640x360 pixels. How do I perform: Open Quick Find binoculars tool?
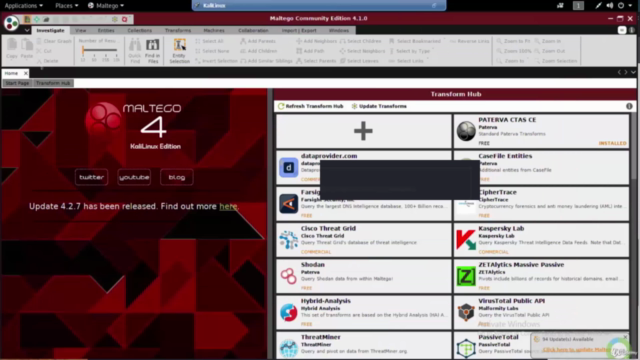(x=135, y=51)
